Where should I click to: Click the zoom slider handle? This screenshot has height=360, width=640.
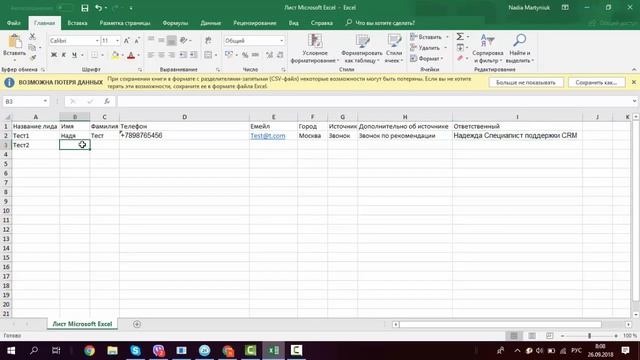(x=589, y=336)
